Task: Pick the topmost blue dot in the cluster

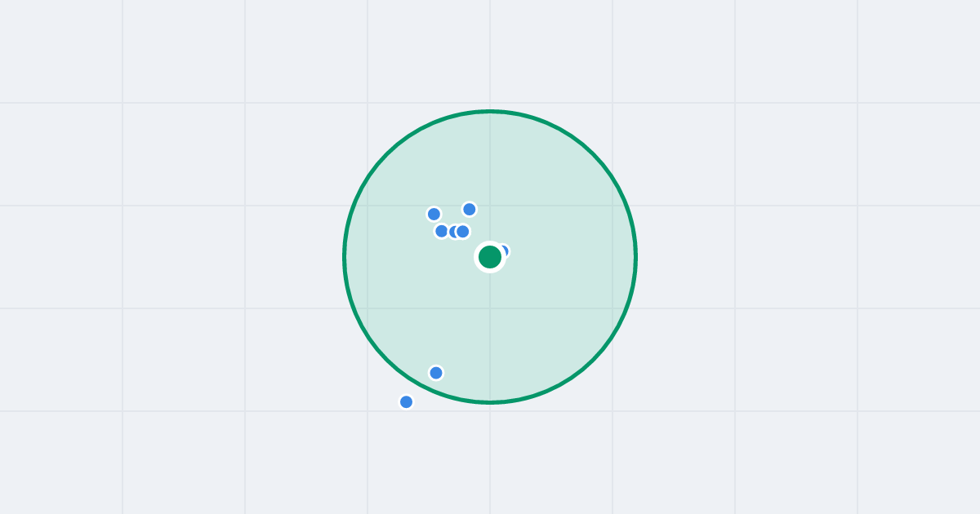Action: pyautogui.click(x=469, y=209)
